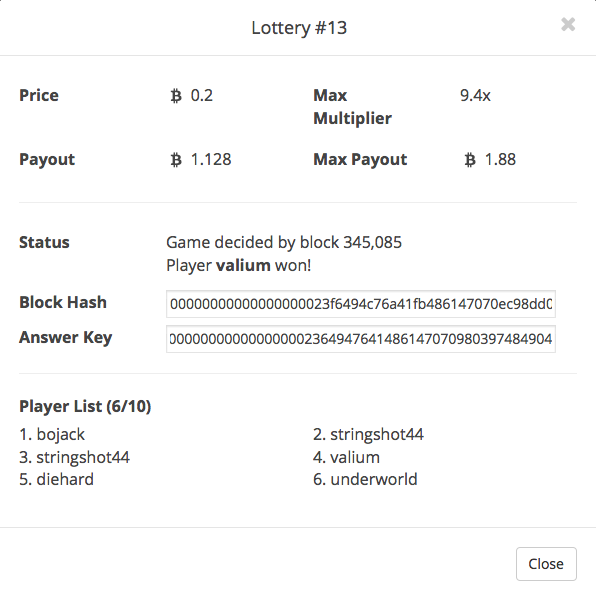Click the Bitcoin symbol next to Max Payout
The image size is (596, 599).
pyautogui.click(x=470, y=160)
